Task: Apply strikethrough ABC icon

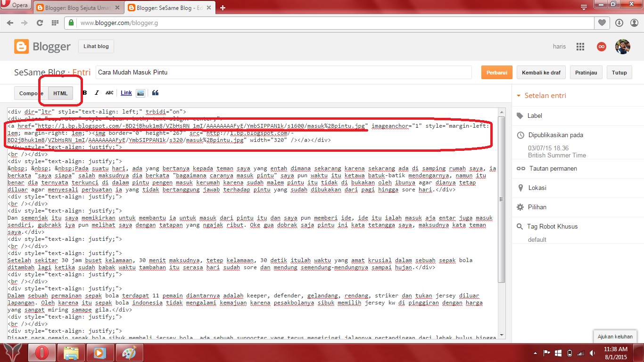Action: [x=109, y=93]
